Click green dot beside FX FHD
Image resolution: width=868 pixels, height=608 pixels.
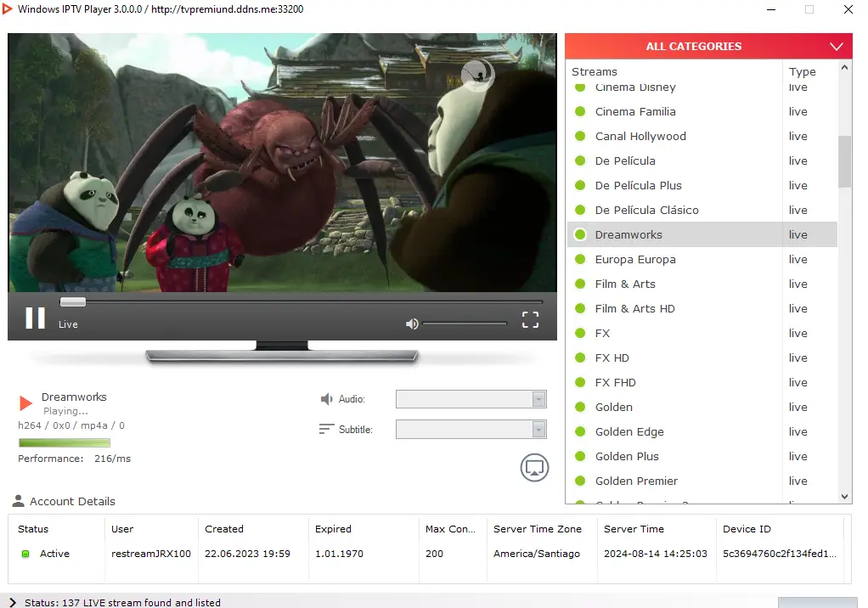(x=580, y=382)
